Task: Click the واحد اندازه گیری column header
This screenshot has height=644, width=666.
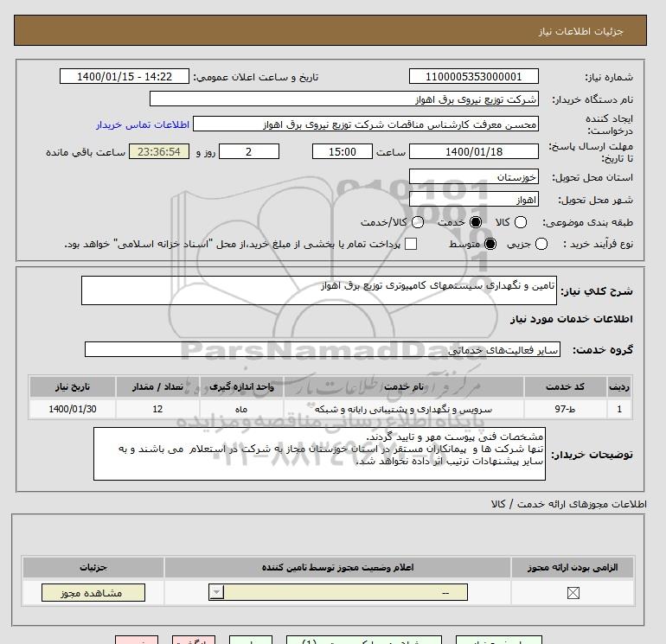Action: (241, 386)
